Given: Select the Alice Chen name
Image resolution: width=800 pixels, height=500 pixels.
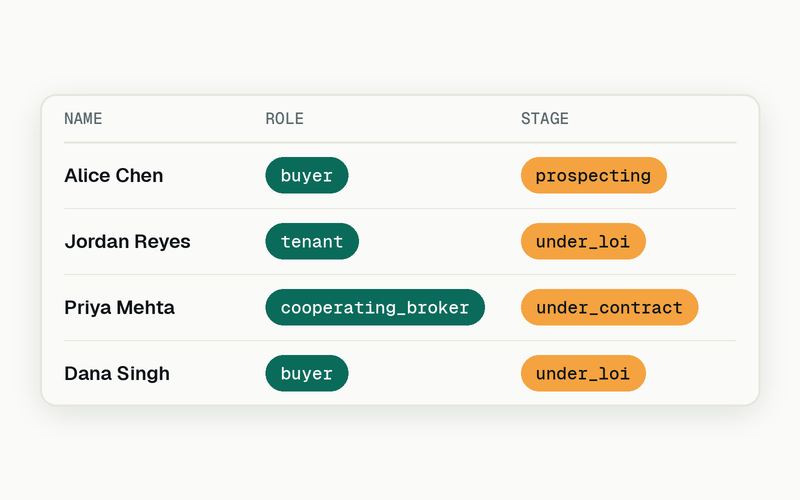Looking at the screenshot, I should 114,176.
